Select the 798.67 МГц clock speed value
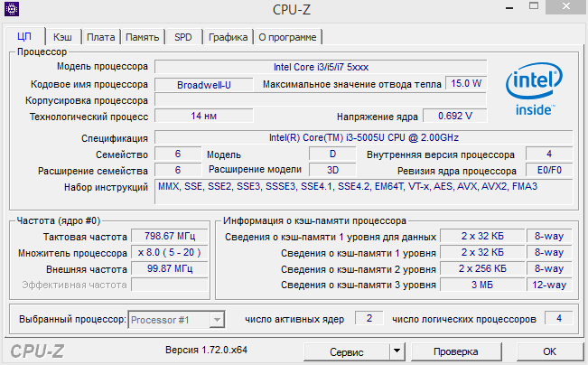Image resolution: width=588 pixels, height=365 pixels. click(170, 236)
